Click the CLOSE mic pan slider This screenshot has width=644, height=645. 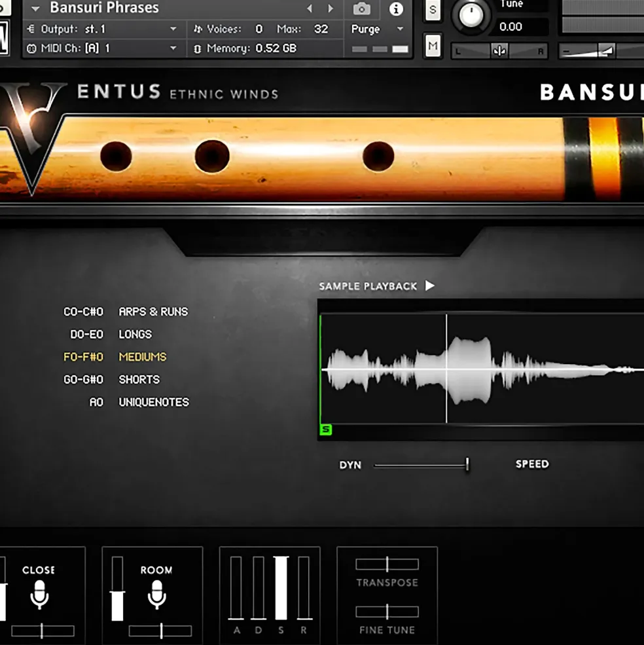click(x=43, y=631)
